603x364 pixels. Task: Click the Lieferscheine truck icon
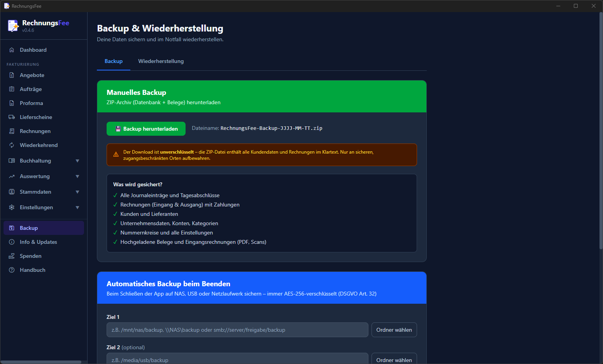coord(12,117)
